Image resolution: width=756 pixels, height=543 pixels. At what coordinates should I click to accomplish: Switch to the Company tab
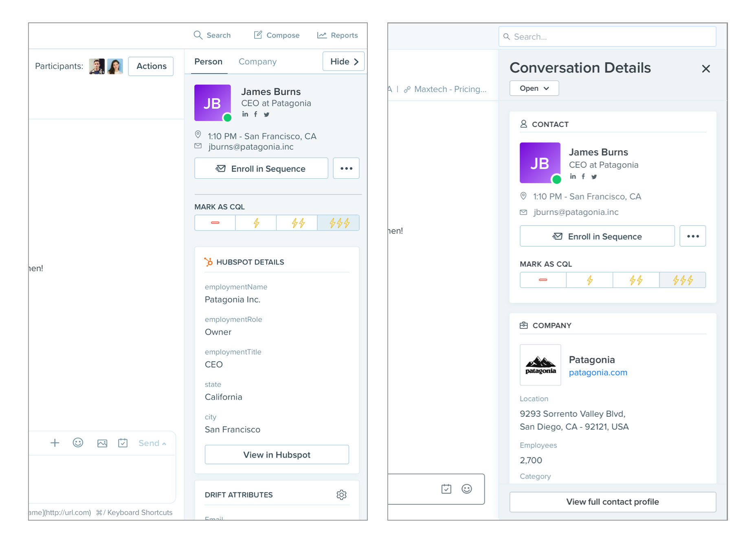(x=257, y=61)
